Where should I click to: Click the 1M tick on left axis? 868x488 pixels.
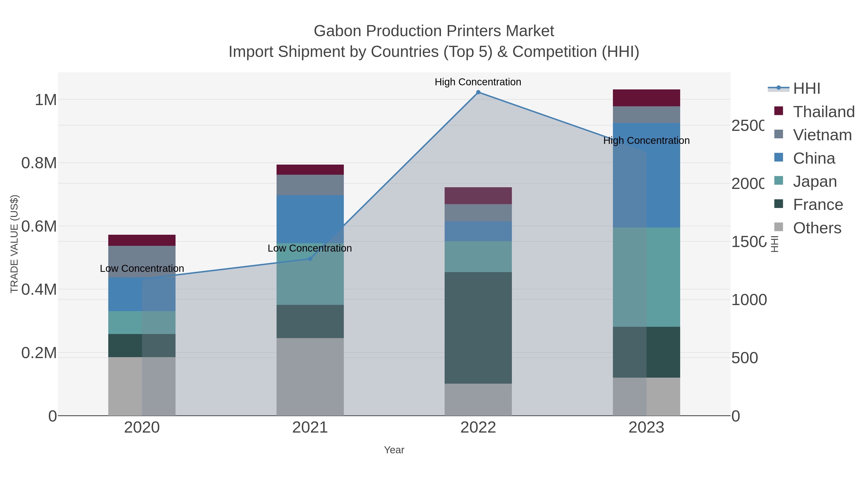click(46, 100)
